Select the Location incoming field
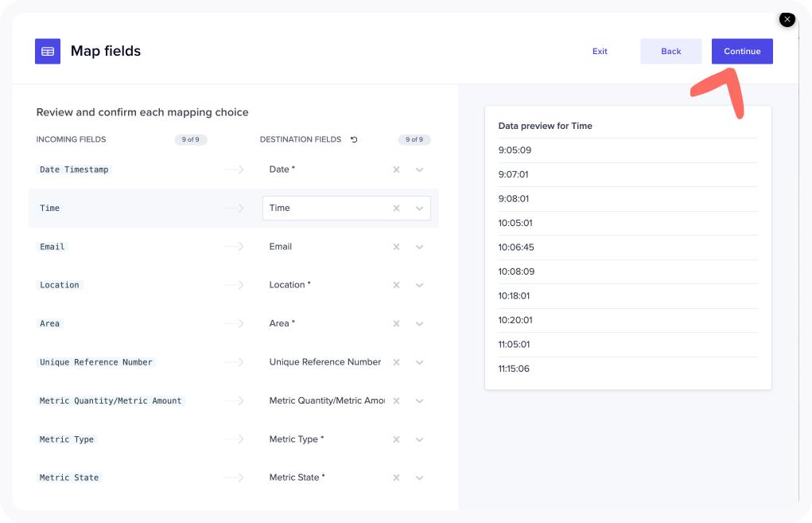812x523 pixels. (x=60, y=285)
